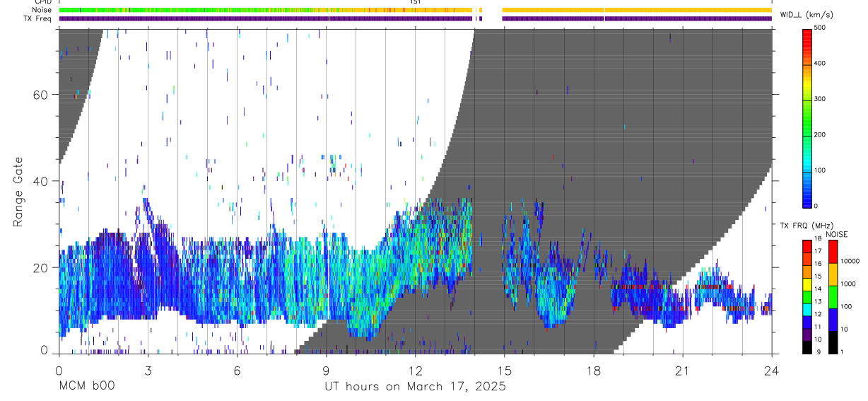Click the NOISE color scale bar

coord(833,296)
